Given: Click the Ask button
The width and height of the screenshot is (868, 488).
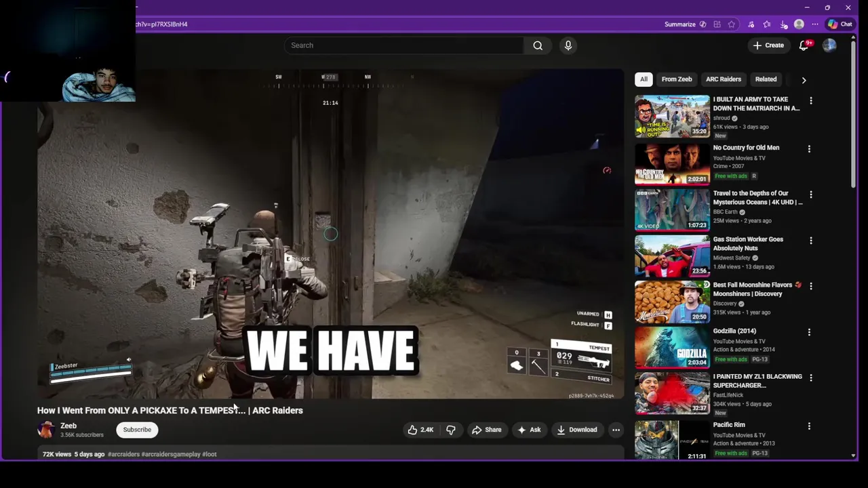Looking at the screenshot, I should tap(529, 430).
